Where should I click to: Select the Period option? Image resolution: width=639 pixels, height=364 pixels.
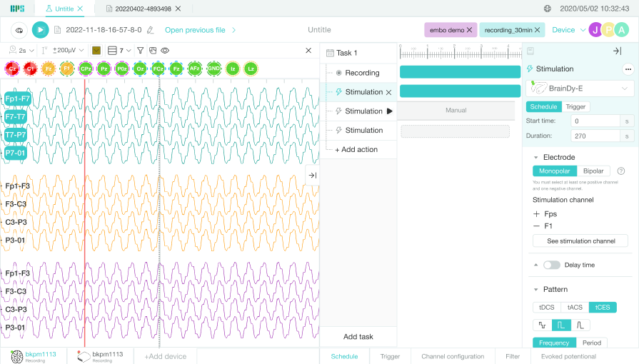coord(592,343)
